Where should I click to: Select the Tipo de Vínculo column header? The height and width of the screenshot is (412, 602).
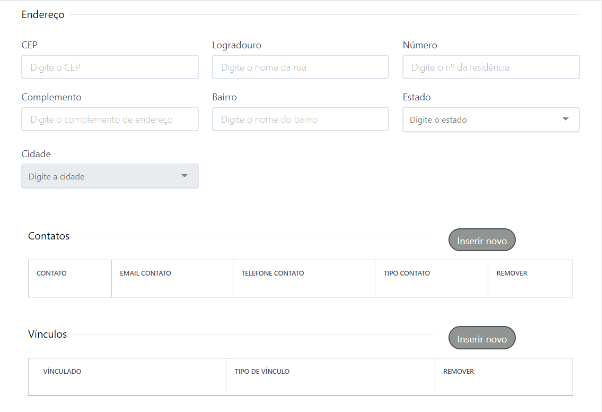pyautogui.click(x=262, y=371)
